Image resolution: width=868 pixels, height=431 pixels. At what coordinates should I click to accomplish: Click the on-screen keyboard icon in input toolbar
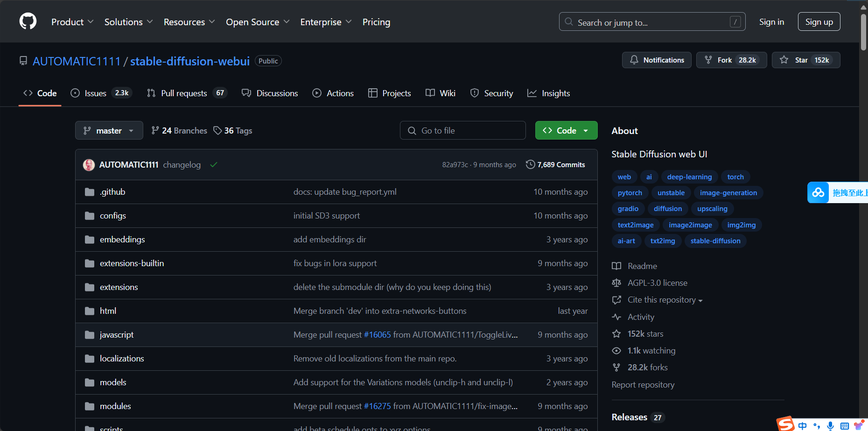pyautogui.click(x=844, y=426)
